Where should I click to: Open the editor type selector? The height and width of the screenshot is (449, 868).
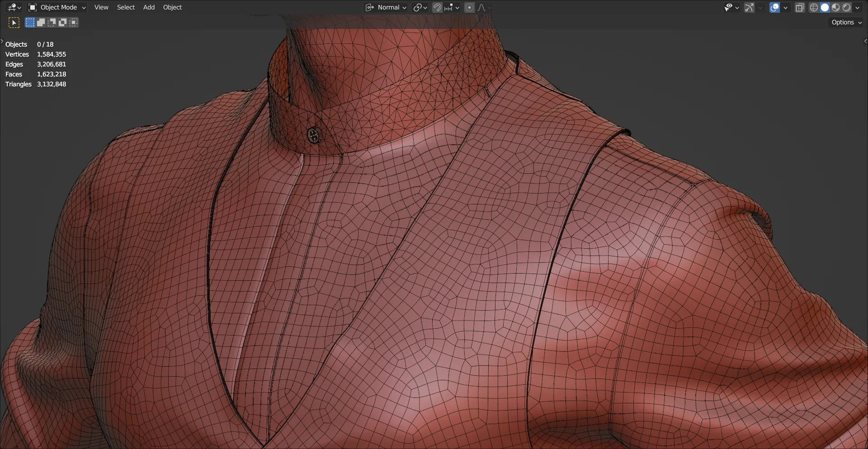click(14, 7)
